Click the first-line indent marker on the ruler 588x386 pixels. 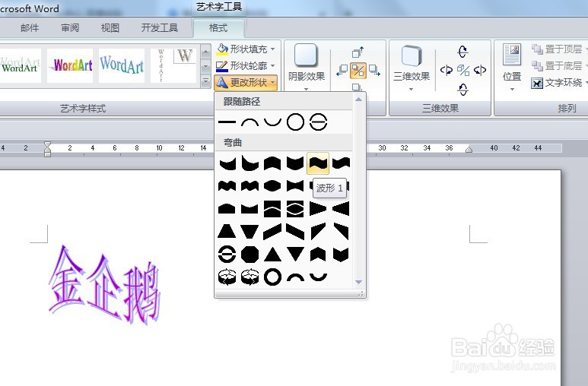click(47, 144)
